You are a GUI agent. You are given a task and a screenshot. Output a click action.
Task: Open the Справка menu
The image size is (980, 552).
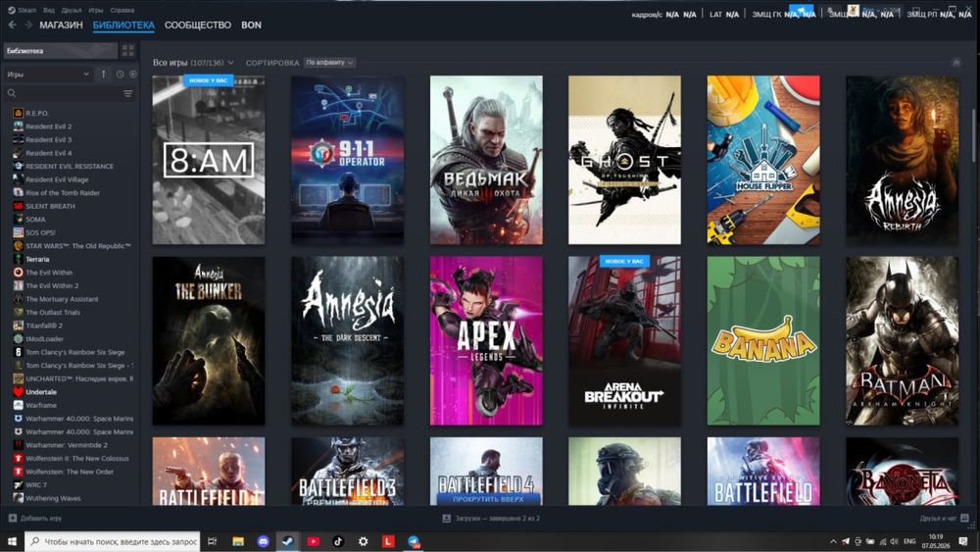[122, 10]
